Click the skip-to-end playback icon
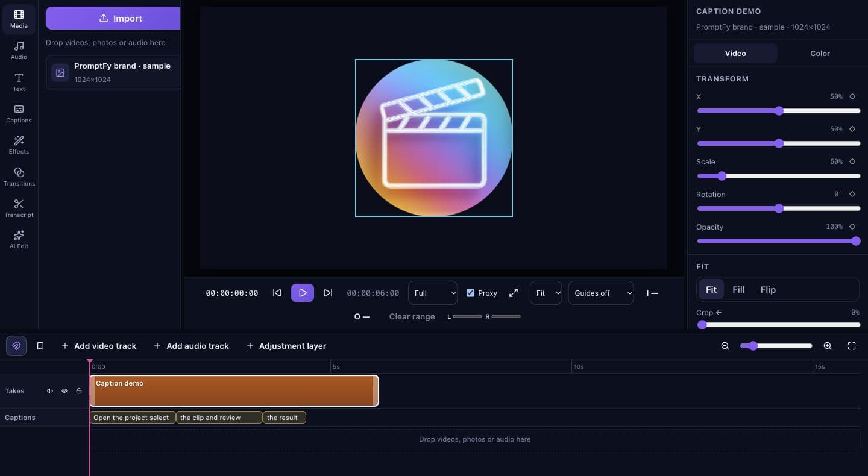 tap(328, 293)
